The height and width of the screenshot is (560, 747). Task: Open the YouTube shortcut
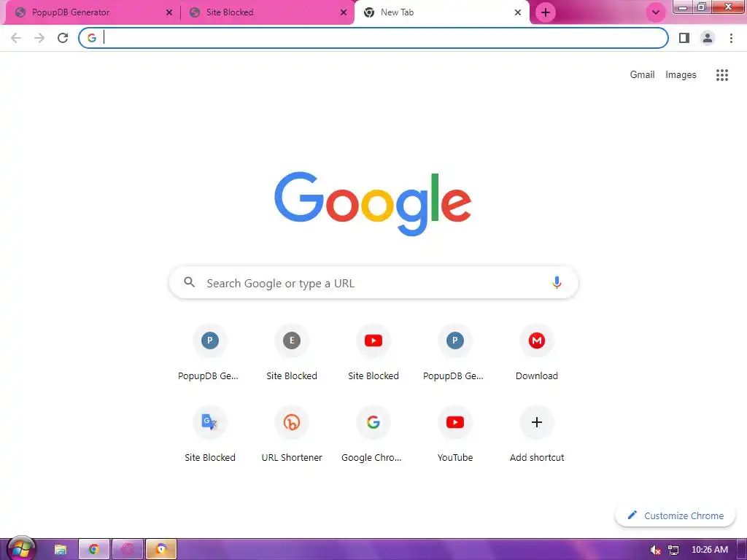click(455, 435)
